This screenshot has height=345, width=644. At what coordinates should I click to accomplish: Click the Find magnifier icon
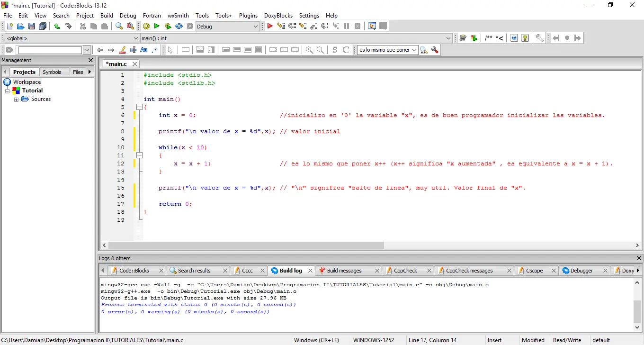tap(119, 27)
